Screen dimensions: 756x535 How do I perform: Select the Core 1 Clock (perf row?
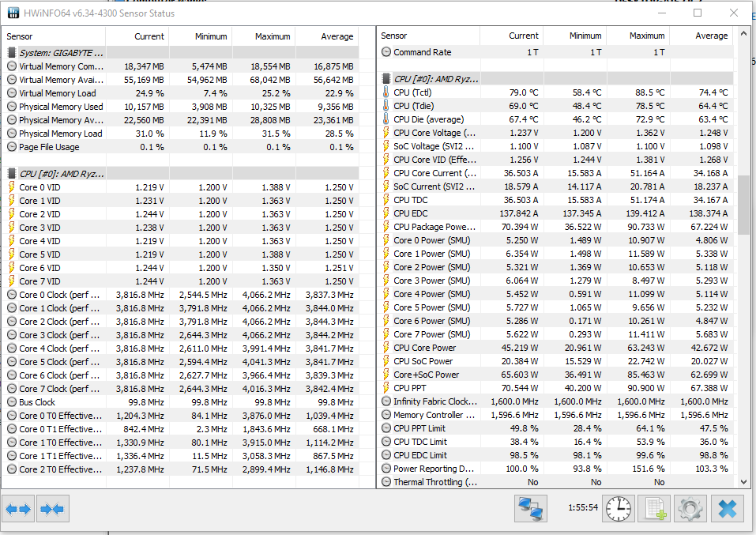pyautogui.click(x=181, y=308)
